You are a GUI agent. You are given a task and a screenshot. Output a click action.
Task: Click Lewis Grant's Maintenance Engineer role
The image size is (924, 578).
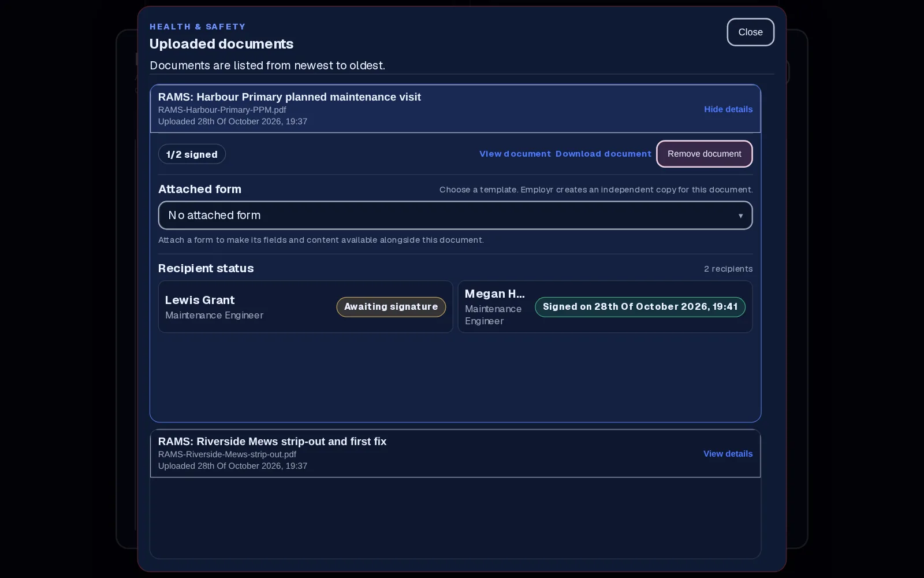(x=214, y=315)
